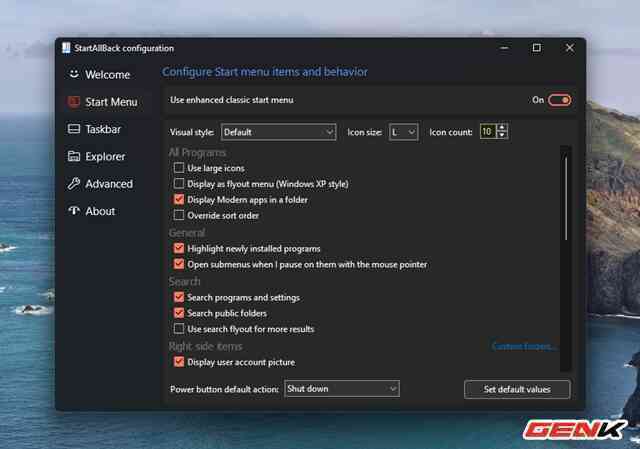
Task: Click the Search section heading
Action: [x=184, y=282]
